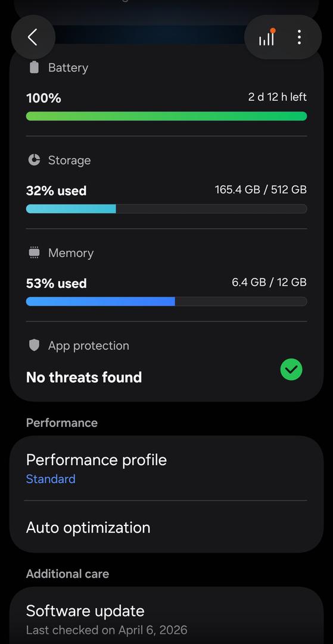Screen dimensions: 333x644
Task: Tap the App protection shield icon
Action: coord(34,345)
